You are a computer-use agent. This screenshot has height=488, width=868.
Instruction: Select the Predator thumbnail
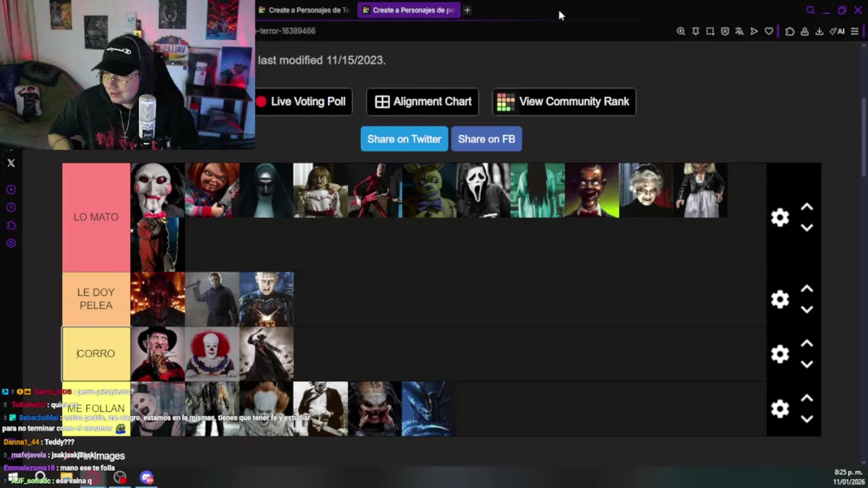(x=374, y=409)
